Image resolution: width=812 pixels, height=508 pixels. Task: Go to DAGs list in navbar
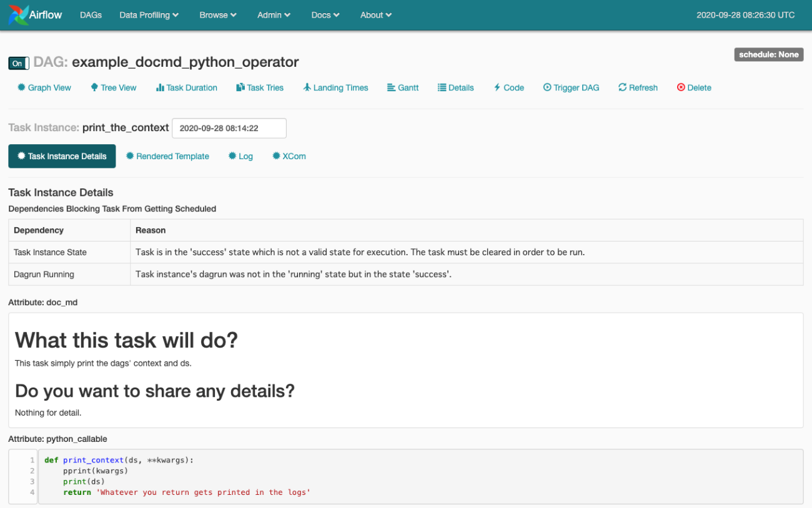pos(91,15)
